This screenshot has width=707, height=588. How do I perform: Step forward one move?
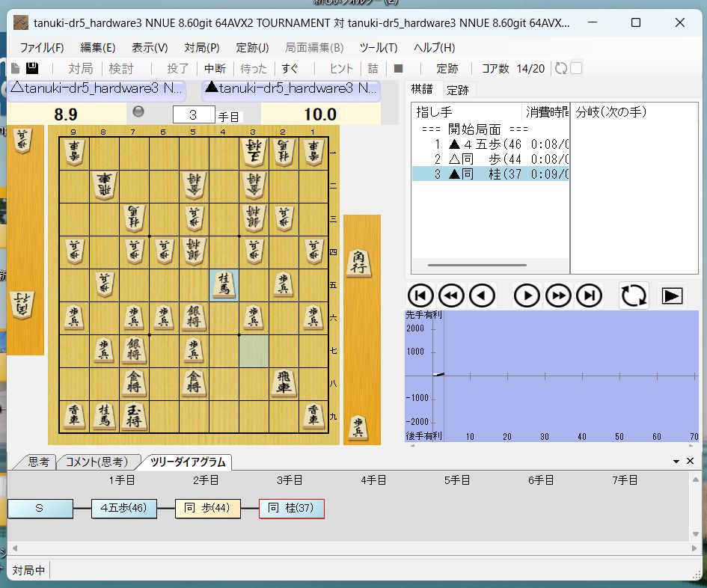[x=527, y=296]
